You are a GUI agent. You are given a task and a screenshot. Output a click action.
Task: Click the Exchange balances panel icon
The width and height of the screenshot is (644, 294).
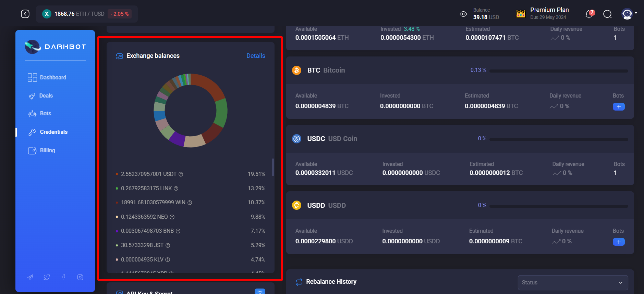[120, 56]
